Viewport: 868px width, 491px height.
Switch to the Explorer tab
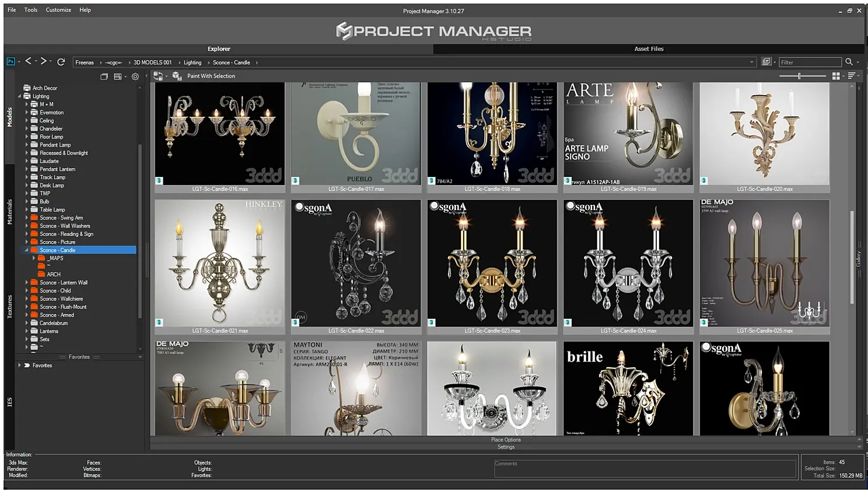pyautogui.click(x=219, y=49)
